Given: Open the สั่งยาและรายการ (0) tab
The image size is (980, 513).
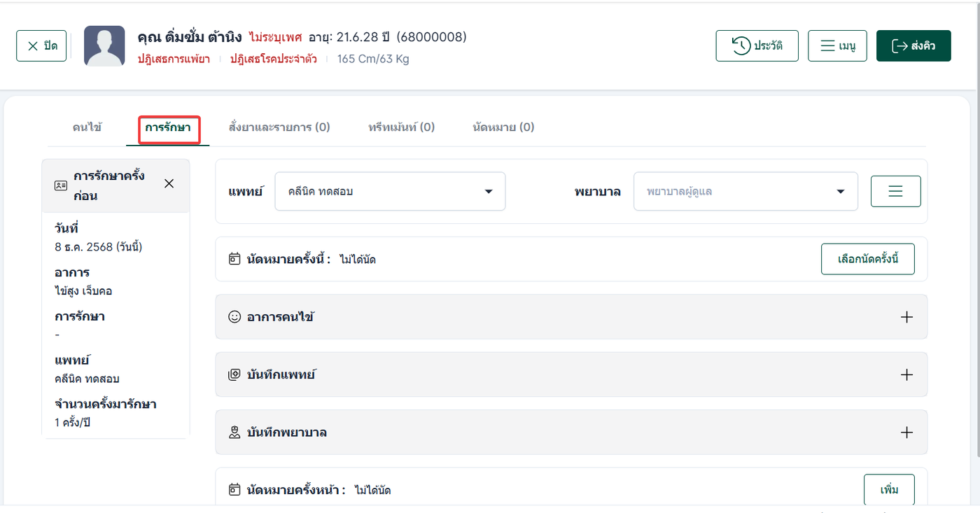Looking at the screenshot, I should (x=279, y=127).
